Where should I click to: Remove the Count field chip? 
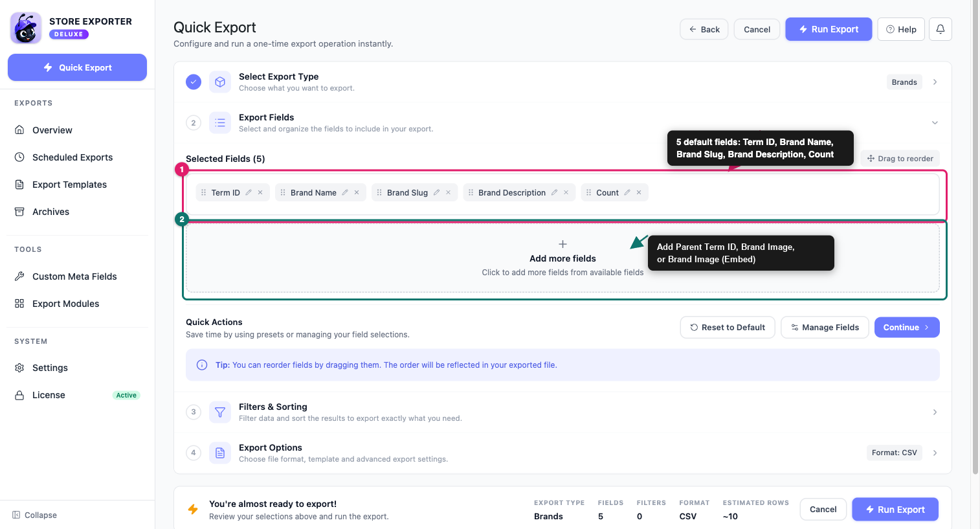tap(639, 192)
